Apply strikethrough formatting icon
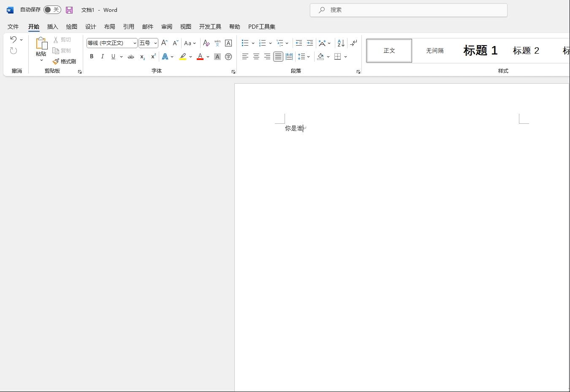Screen dimensions: 570x392 [x=131, y=57]
